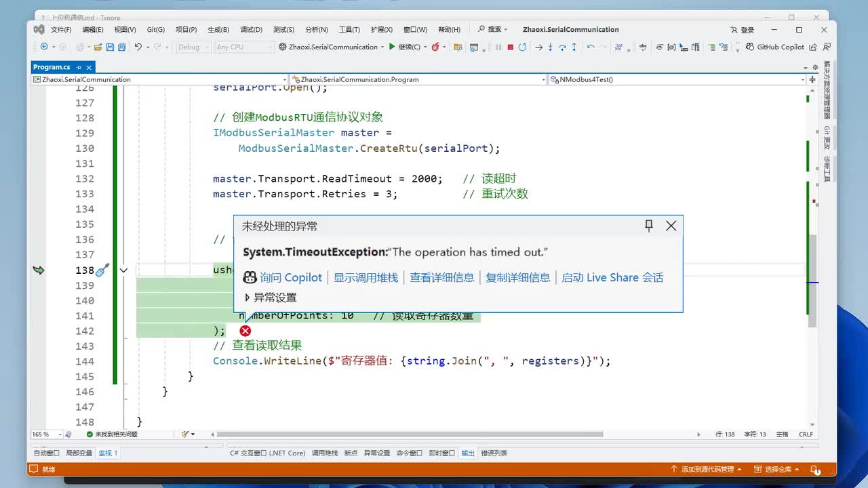
Task: Click the Save All icon
Action: pyautogui.click(x=122, y=47)
